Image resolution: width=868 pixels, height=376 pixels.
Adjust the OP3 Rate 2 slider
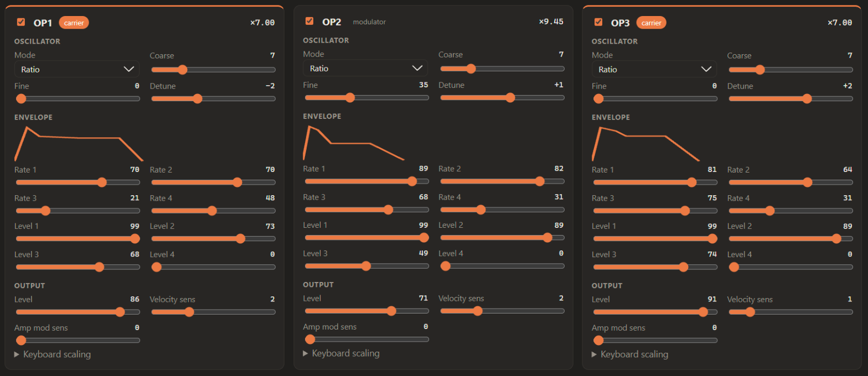[x=790, y=182]
